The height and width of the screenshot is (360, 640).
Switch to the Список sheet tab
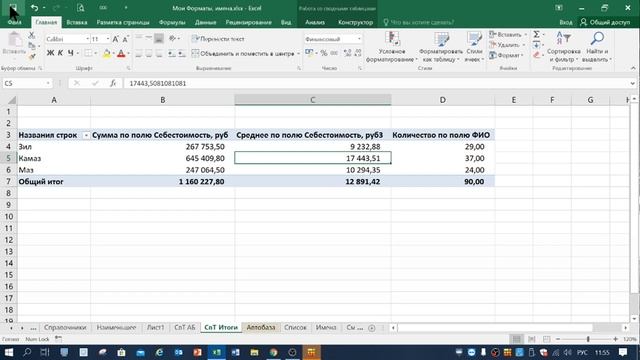coord(295,327)
